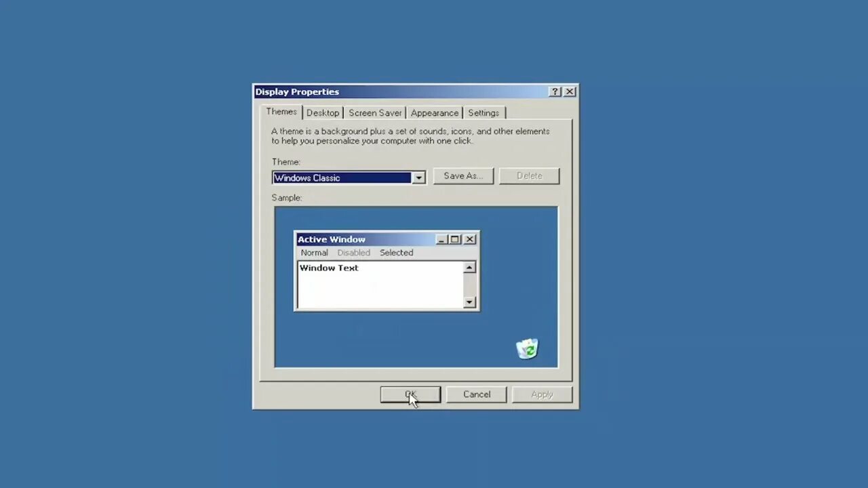Open the Desktop tab
The width and height of the screenshot is (868, 488).
pyautogui.click(x=323, y=113)
